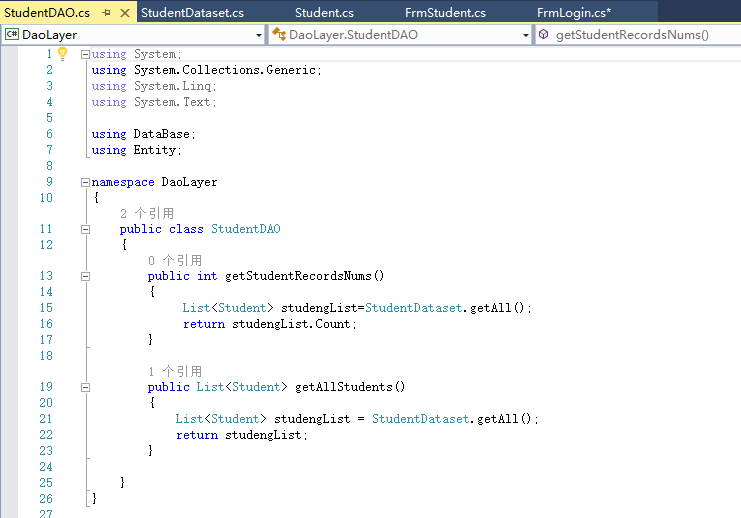741x518 pixels.
Task: Click line number 13 in the margin
Action: (46, 276)
